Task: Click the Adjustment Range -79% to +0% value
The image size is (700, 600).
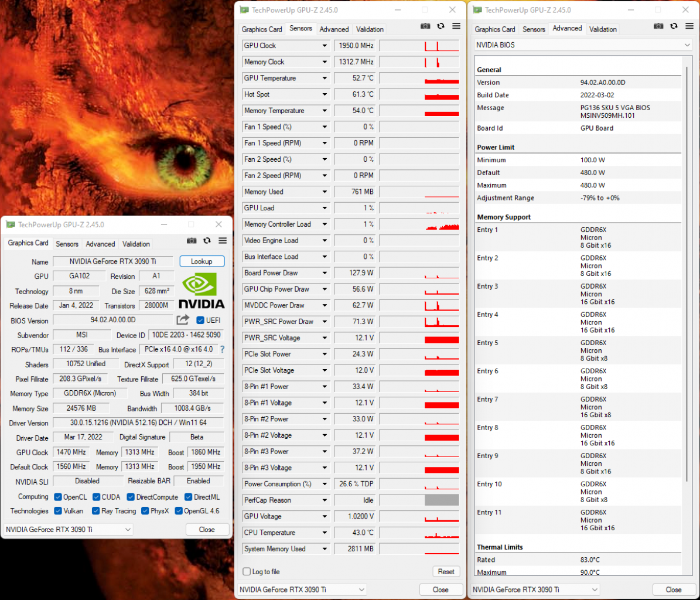Action: tap(600, 198)
